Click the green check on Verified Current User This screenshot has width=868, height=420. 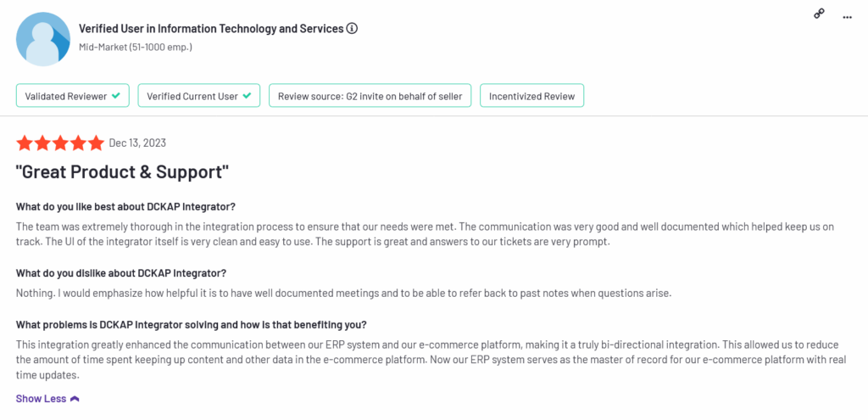click(247, 96)
